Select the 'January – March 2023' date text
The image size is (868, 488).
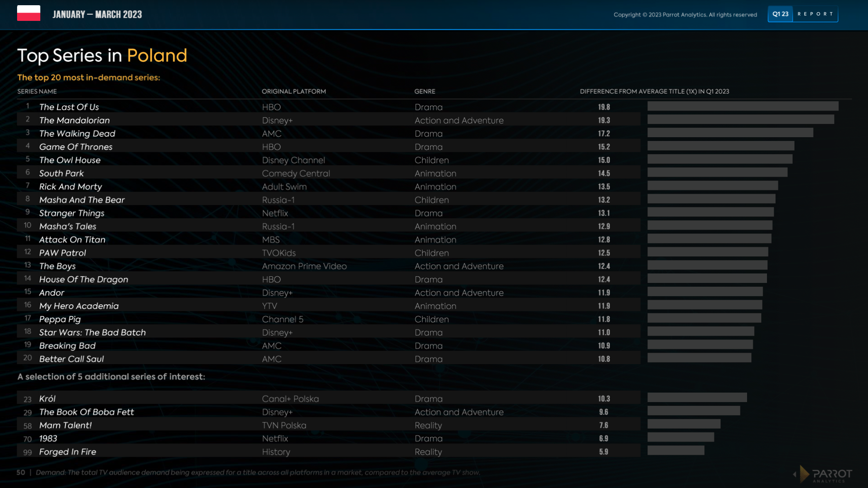coord(97,14)
